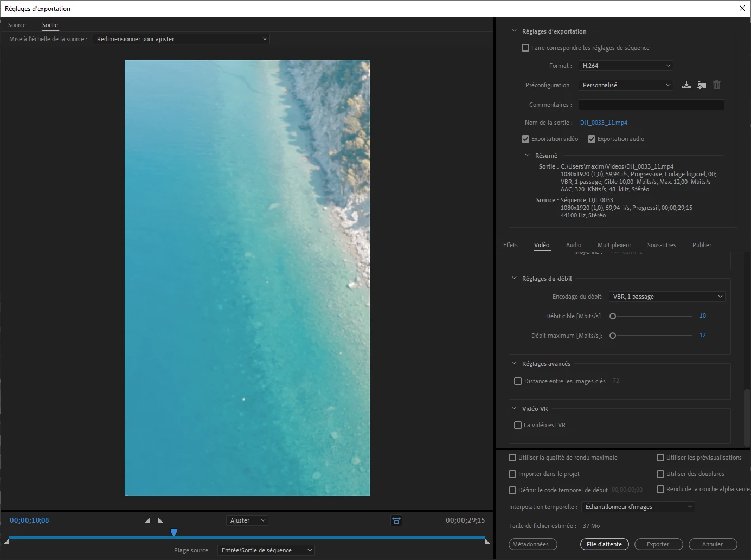Collapse the Réglages du débit section
Image resolution: width=751 pixels, height=560 pixels.
(x=515, y=279)
